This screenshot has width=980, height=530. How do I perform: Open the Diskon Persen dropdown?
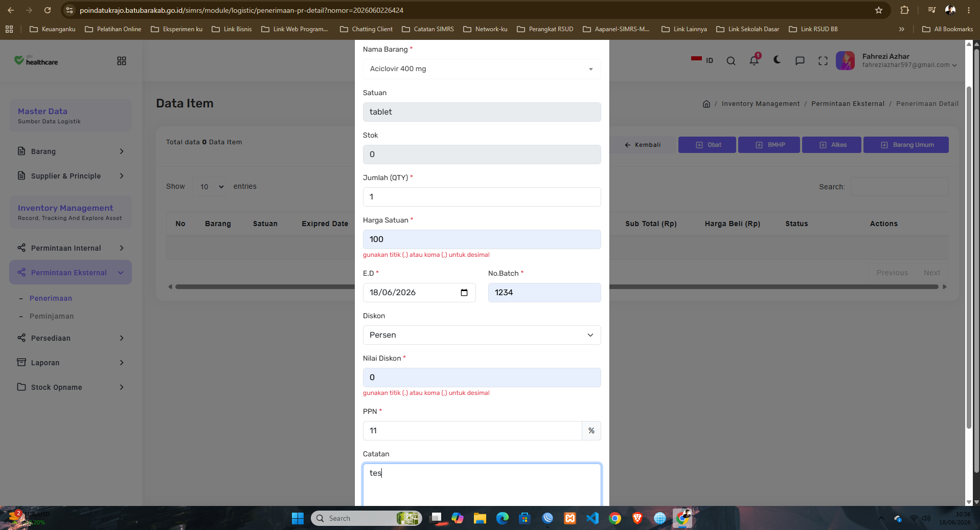(x=482, y=335)
